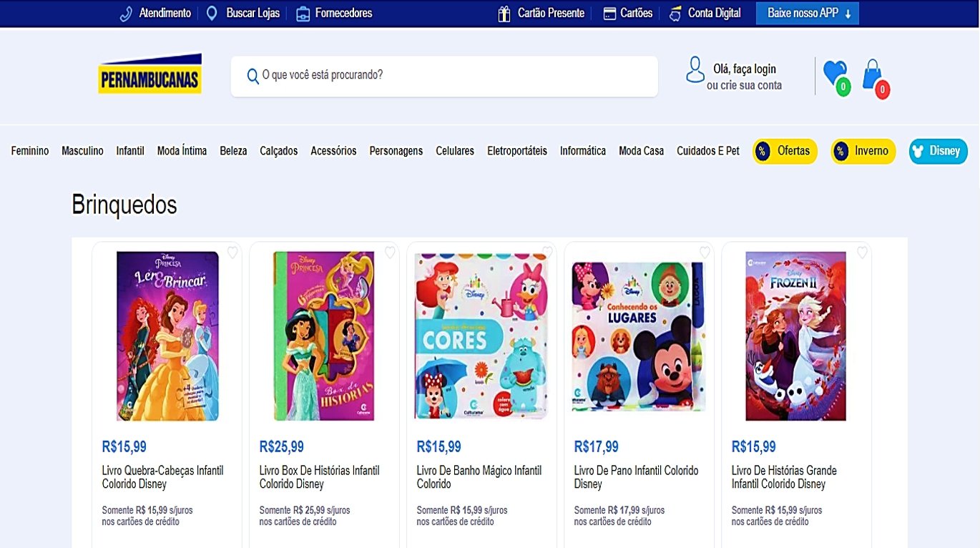
Task: Open the Informática menu
Action: click(x=583, y=151)
